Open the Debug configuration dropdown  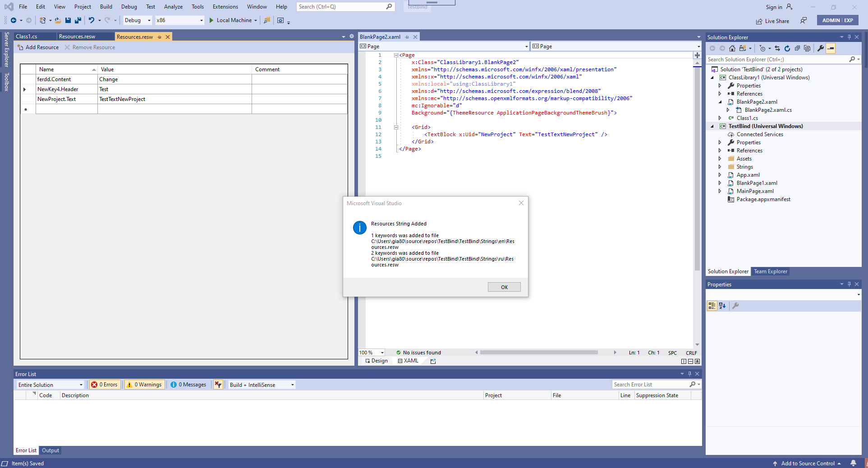[x=138, y=20]
